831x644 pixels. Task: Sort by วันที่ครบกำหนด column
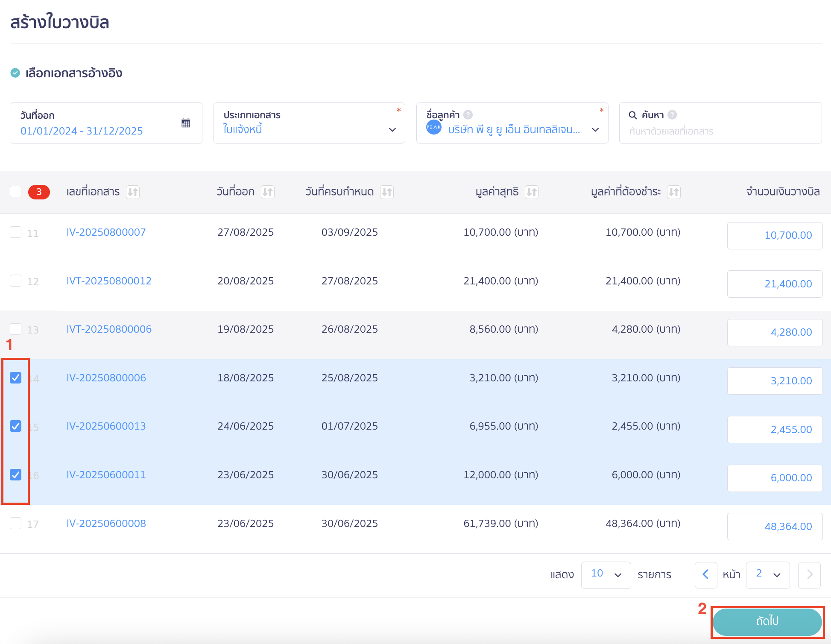pos(387,192)
